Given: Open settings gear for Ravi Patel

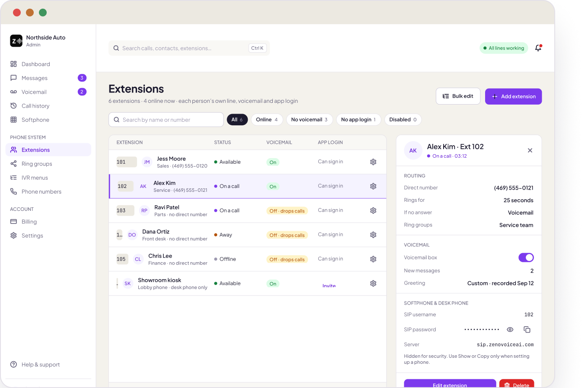Looking at the screenshot, I should [x=373, y=210].
